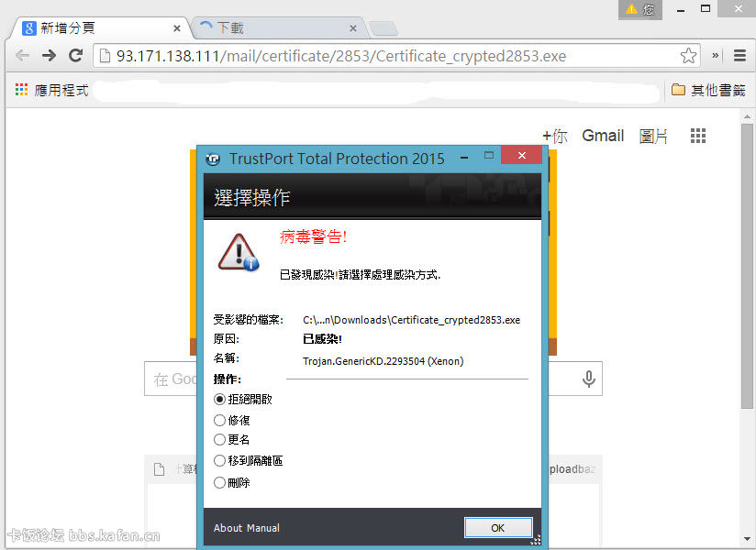Screen dimensions: 756x550
Task: Open the Google apps grid
Action: (697, 136)
